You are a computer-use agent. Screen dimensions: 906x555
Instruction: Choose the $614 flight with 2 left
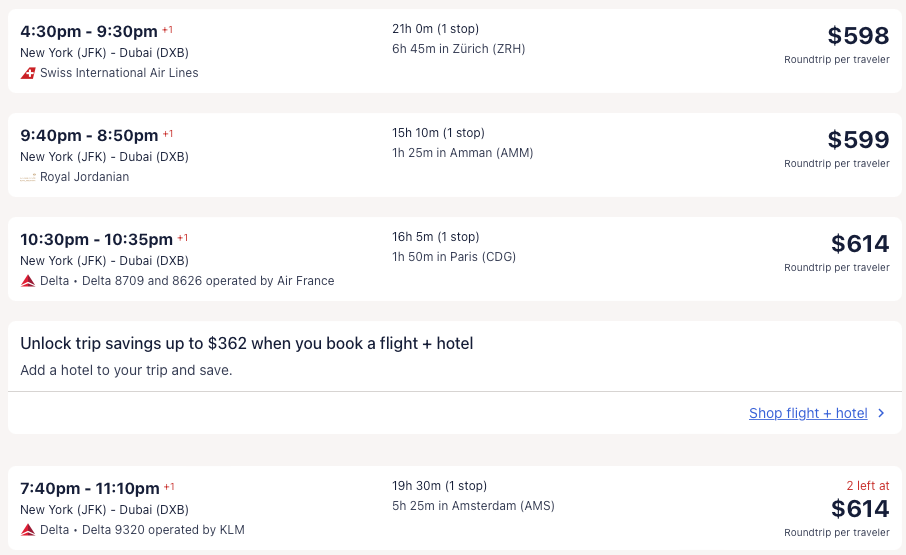point(859,509)
